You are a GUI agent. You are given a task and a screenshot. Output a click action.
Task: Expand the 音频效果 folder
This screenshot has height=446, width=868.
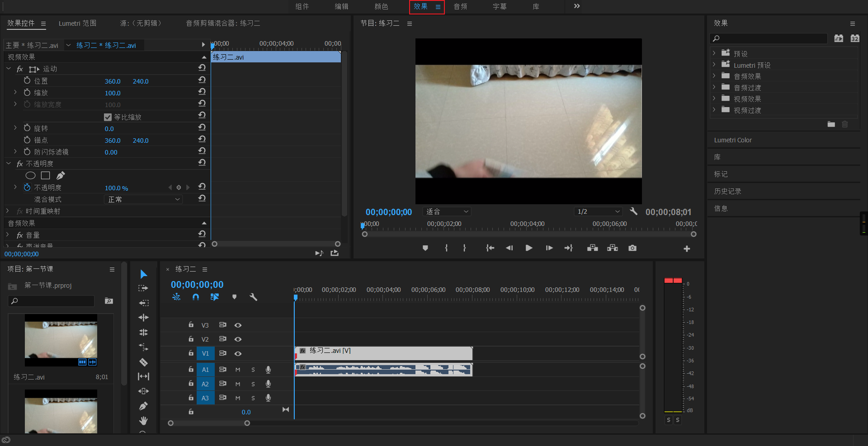(x=714, y=76)
